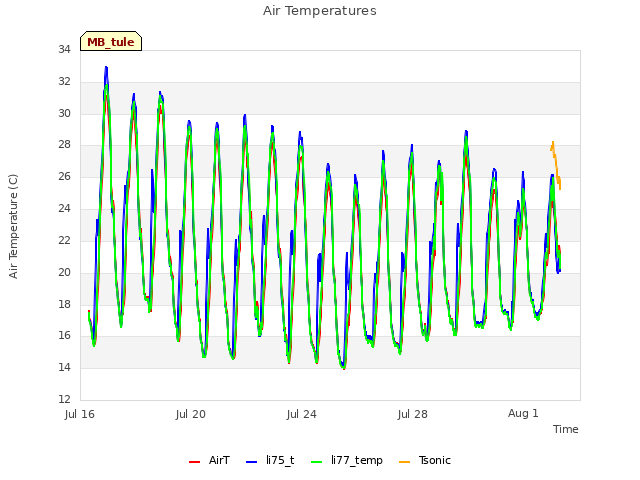This screenshot has height=480, width=640.
Task: Click the MB_tule site label
Action: pos(111,42)
